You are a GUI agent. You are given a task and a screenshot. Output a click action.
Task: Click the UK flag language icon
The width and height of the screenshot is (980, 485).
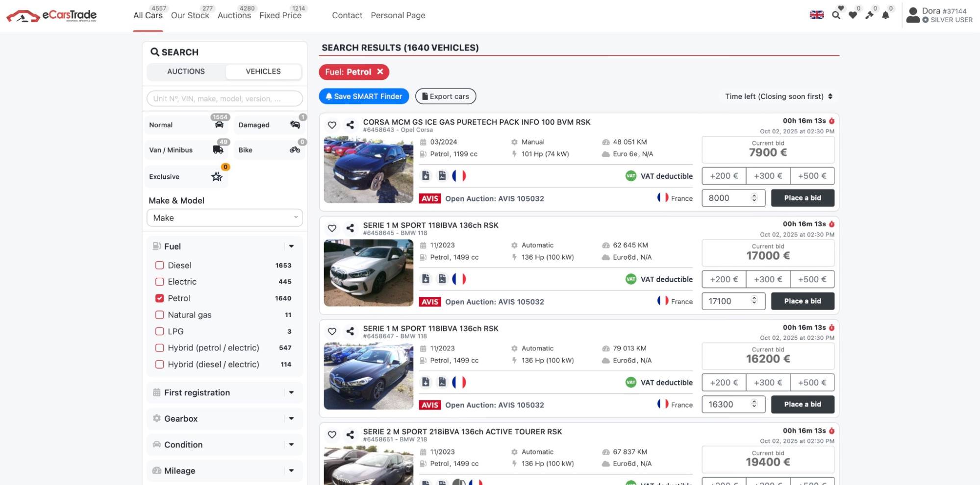[816, 15]
